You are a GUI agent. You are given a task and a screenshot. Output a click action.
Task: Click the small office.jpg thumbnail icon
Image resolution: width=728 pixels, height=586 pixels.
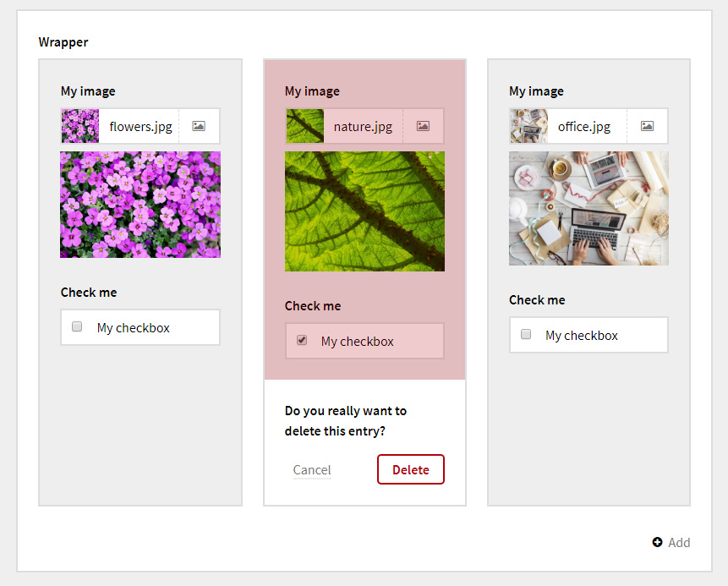click(x=528, y=126)
